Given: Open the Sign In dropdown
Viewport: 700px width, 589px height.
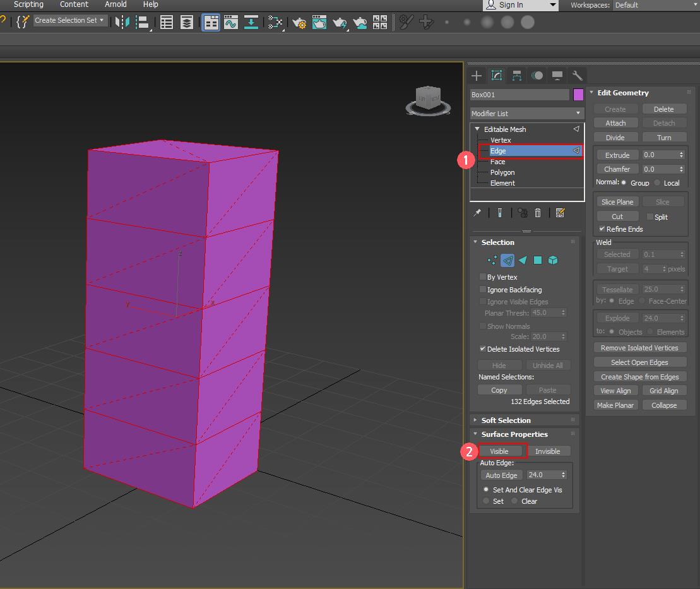Looking at the screenshot, I should point(521,5).
